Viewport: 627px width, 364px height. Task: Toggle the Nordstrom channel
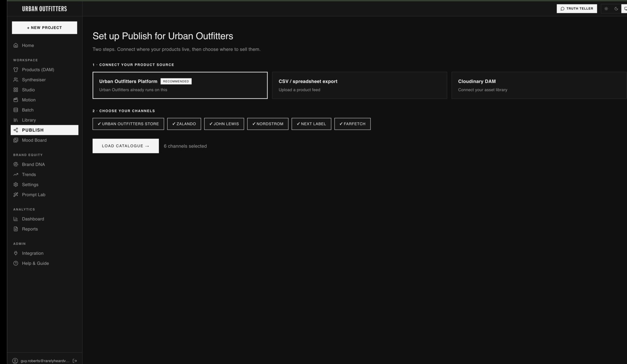click(x=268, y=124)
